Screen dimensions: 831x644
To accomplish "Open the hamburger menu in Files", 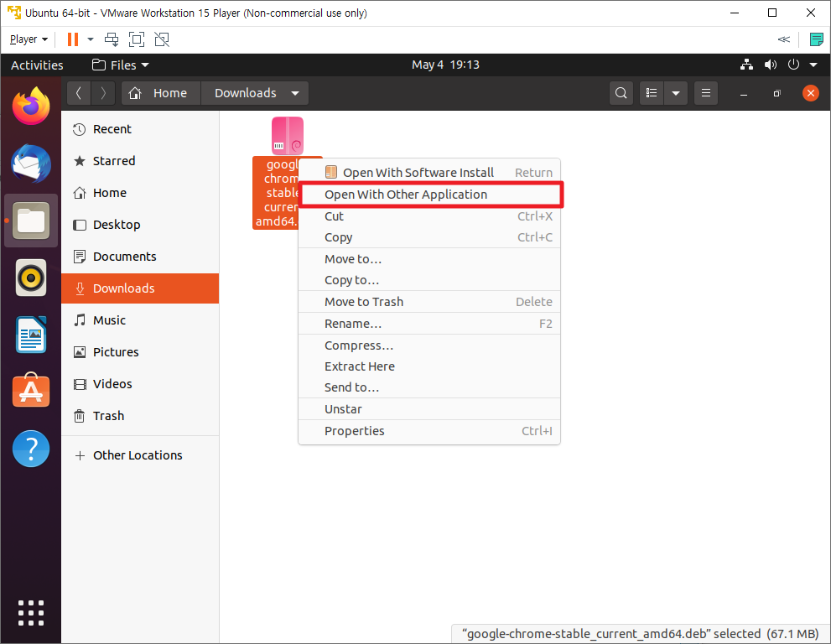I will [x=706, y=93].
